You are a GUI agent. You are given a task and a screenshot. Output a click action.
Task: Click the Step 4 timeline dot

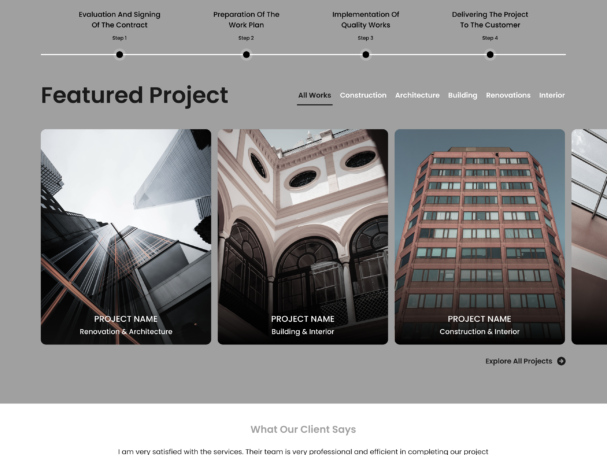(x=490, y=55)
